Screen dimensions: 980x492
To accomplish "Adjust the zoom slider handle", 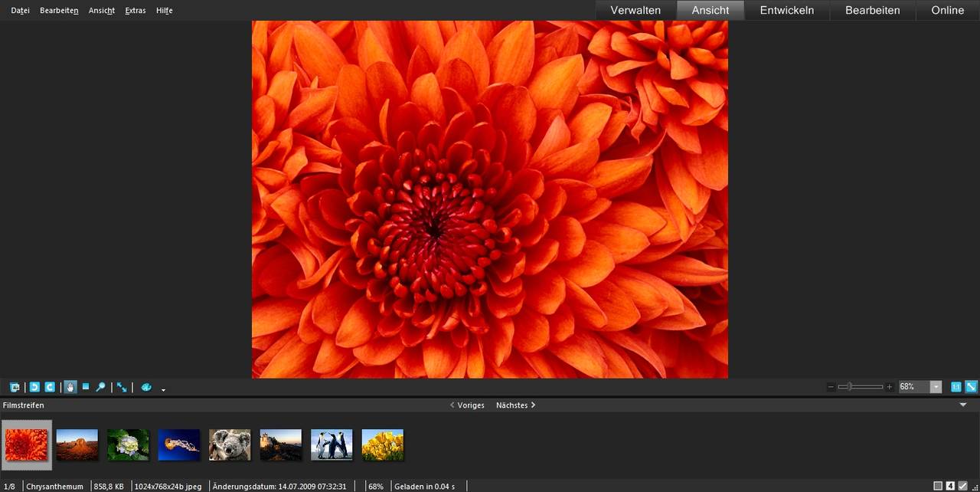I will [x=850, y=387].
